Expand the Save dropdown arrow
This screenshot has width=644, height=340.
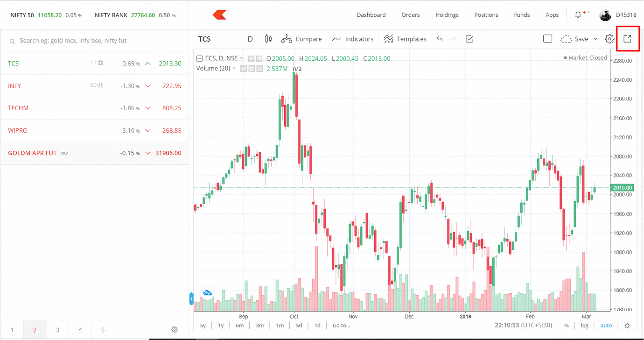coord(595,39)
